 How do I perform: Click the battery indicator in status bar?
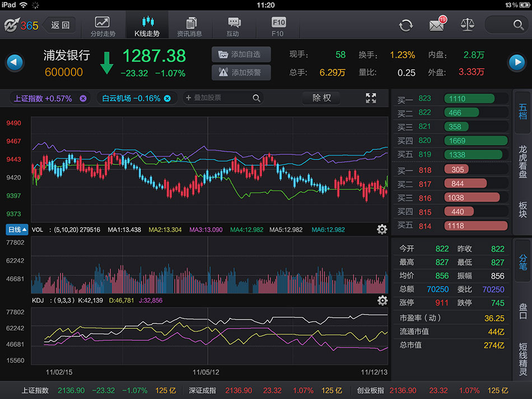525,5
